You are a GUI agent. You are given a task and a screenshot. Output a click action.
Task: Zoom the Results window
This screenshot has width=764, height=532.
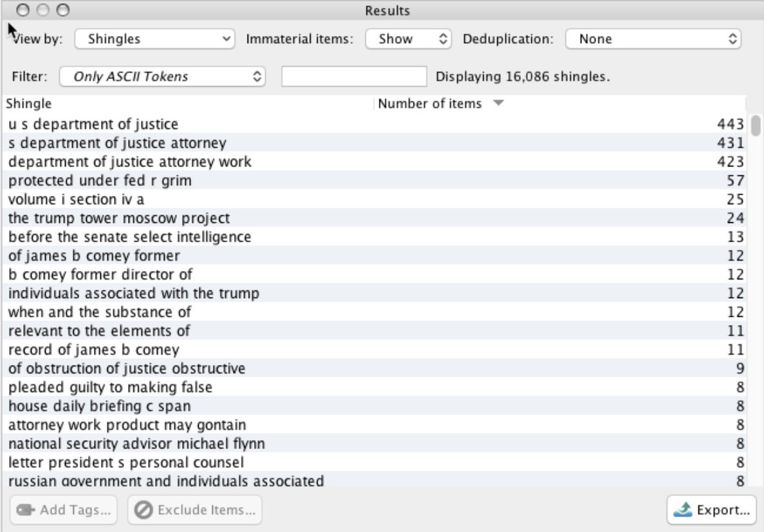pos(63,10)
